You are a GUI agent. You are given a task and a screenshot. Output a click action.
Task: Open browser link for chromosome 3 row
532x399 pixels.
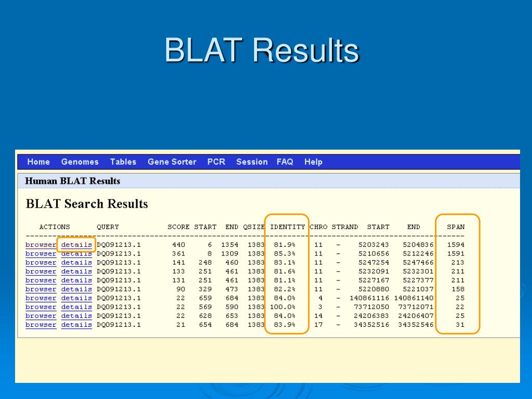[41, 307]
